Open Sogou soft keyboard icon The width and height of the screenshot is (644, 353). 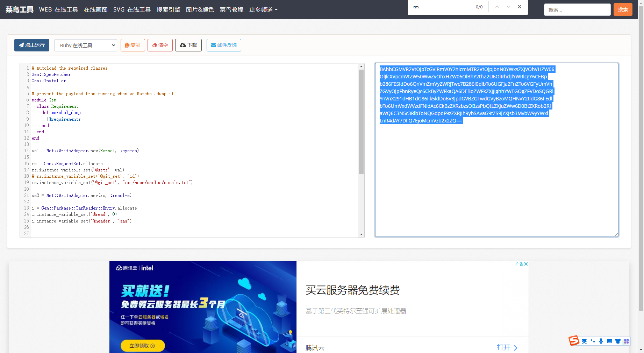[x=609, y=341]
